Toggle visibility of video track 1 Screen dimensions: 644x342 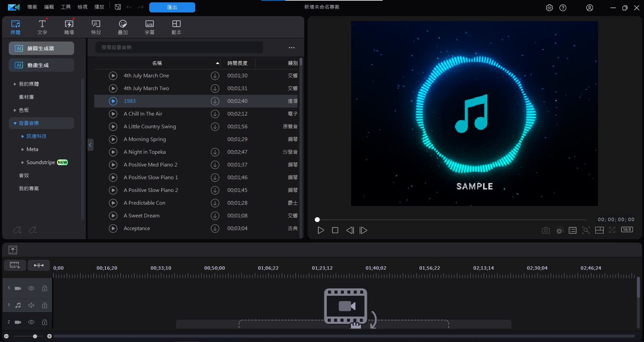(31, 288)
